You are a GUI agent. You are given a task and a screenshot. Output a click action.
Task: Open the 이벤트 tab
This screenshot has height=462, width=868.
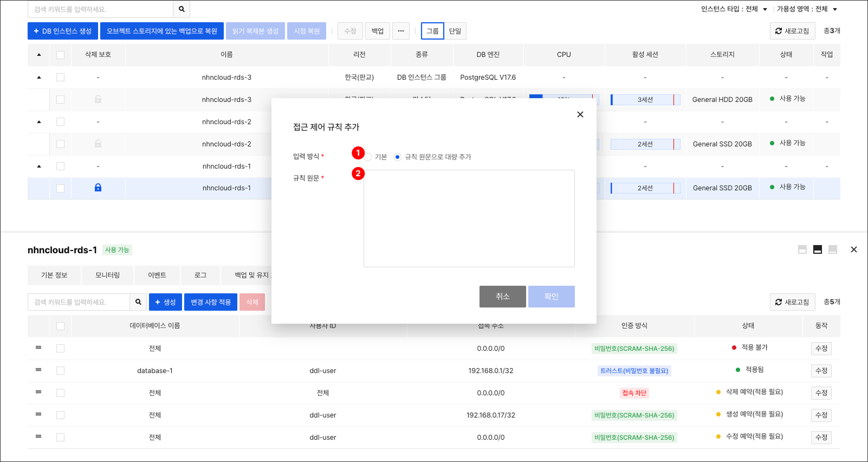pos(157,275)
